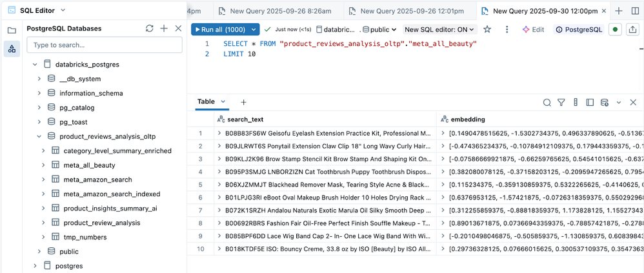This screenshot has width=644, height=273.
Task: Focus the Type to search field
Action: [105, 45]
